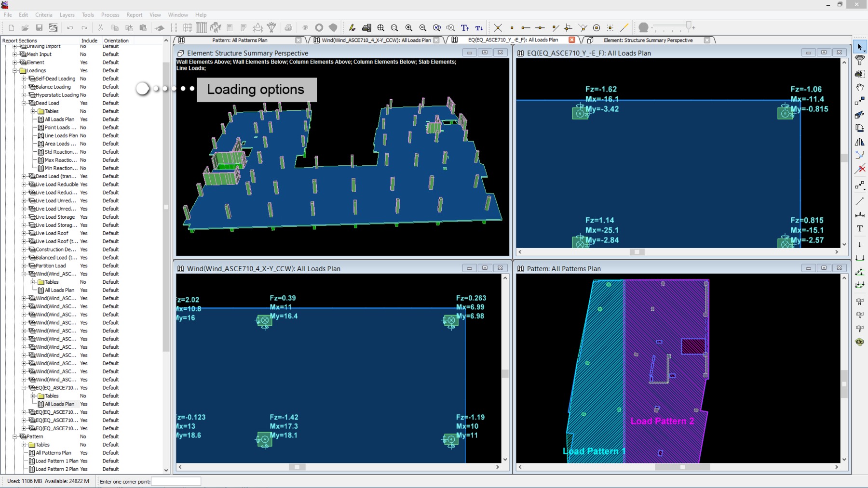This screenshot has width=868, height=488.
Task: Expand the Live Load Roof section
Action: coord(24,234)
